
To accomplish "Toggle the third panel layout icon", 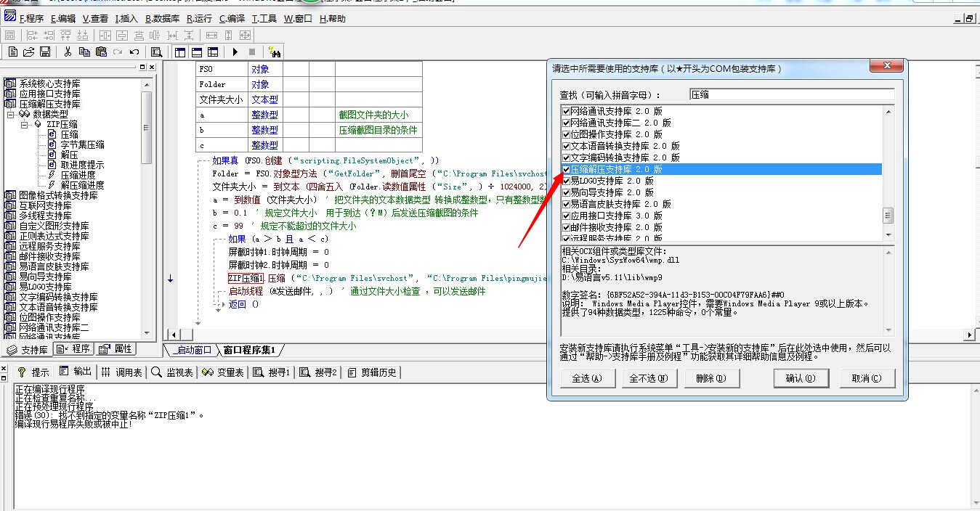I will pyautogui.click(x=213, y=52).
